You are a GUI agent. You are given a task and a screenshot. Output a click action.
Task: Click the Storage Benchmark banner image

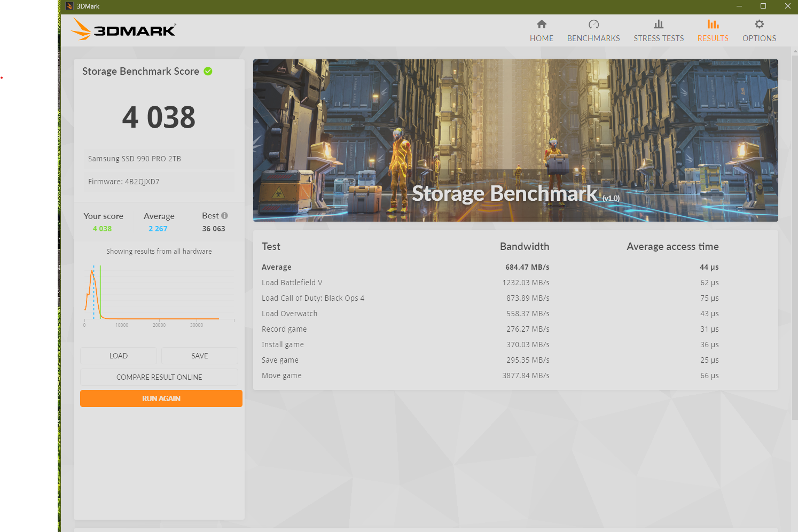coord(515,140)
